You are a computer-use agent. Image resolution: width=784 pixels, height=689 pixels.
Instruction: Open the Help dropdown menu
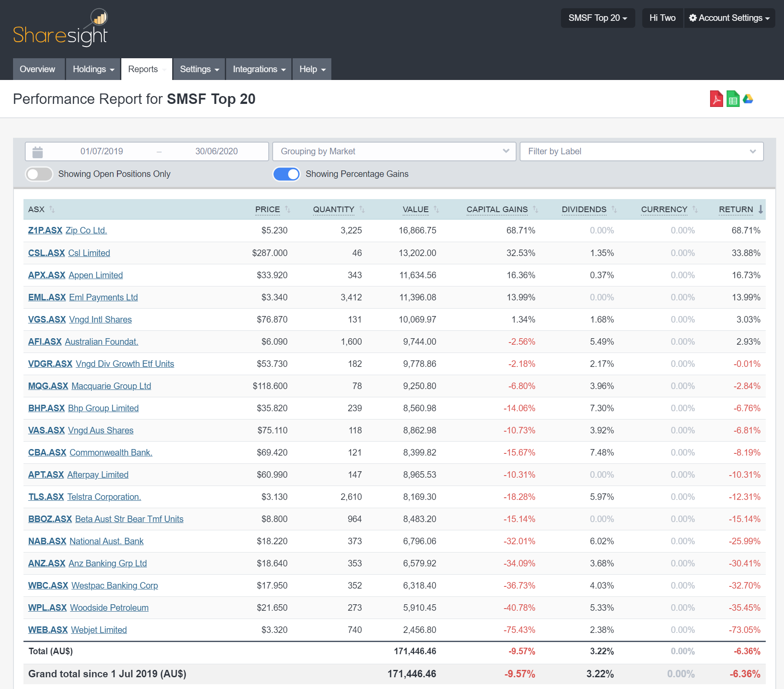(x=312, y=69)
